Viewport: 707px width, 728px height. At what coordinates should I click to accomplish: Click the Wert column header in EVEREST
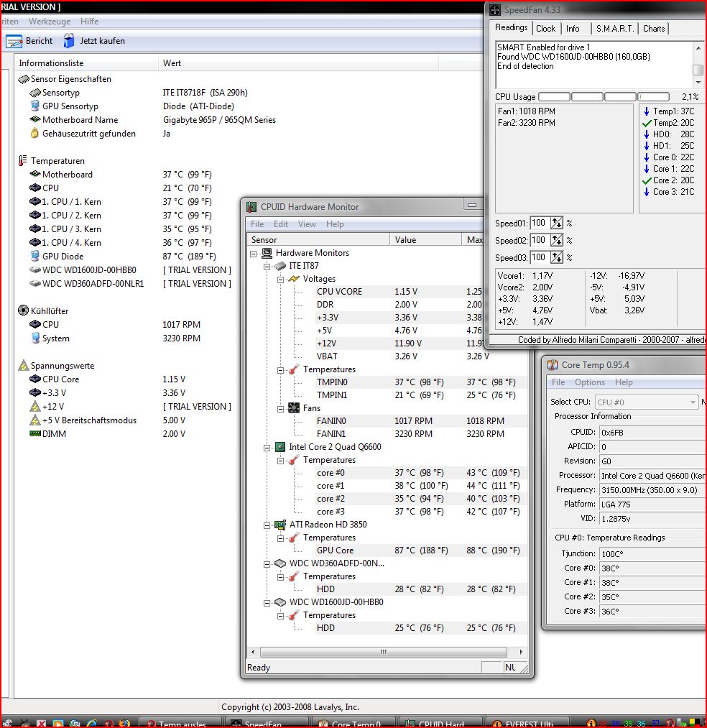pyautogui.click(x=297, y=63)
